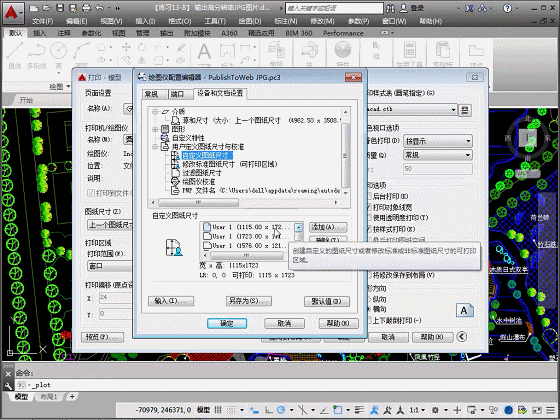Toggle the 打印对象线宽 checkbox
Screen dimensions: 560x420
[x=370, y=207]
